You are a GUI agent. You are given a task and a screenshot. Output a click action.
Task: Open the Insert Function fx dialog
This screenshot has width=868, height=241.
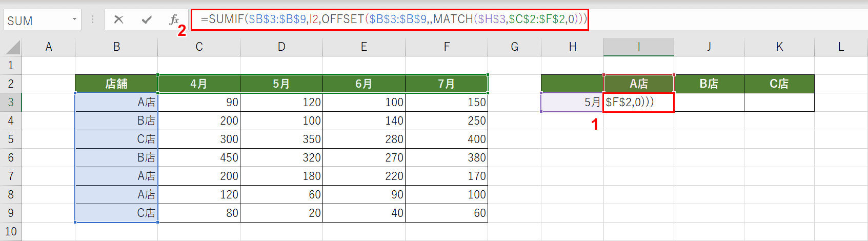174,20
